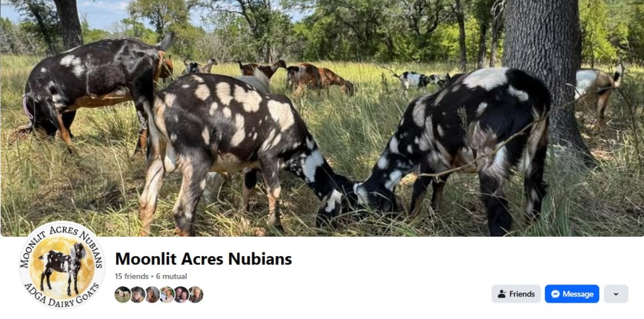
Task: Open the 15 friends link
Action: coord(131,276)
